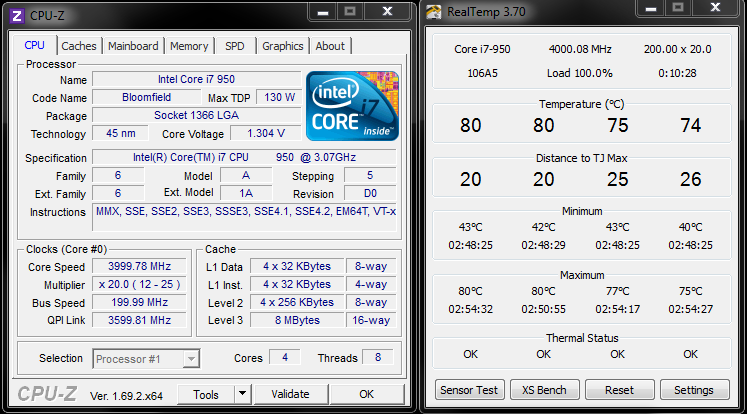Open RealTemp Settings
747x414 pixels.
(694, 390)
